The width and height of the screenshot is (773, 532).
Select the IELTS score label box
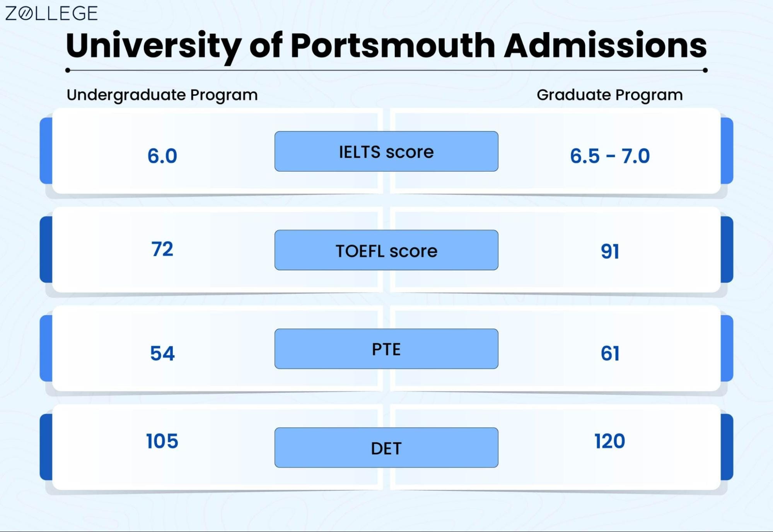(386, 151)
